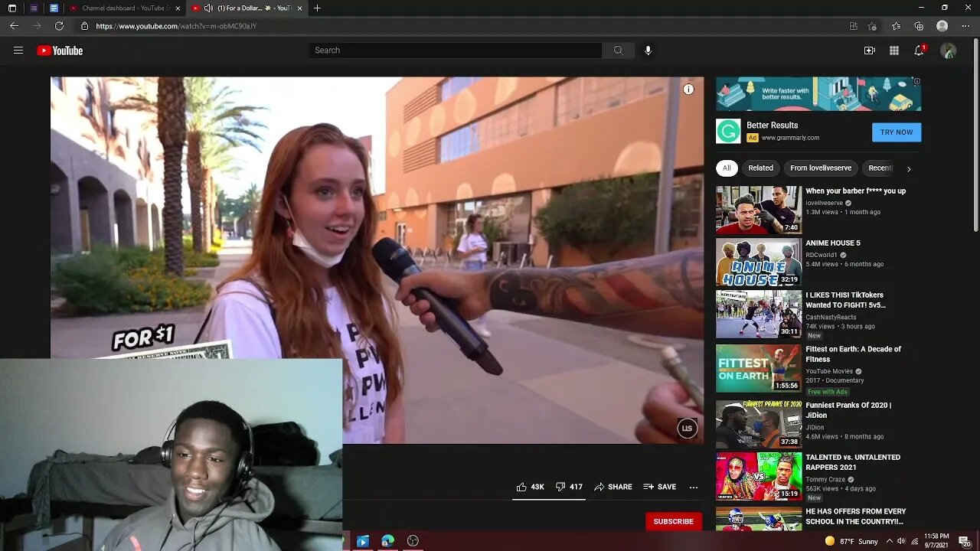
Task: Open Funniest Pranks Of 2020 JiDion thumbnail
Action: tap(759, 423)
